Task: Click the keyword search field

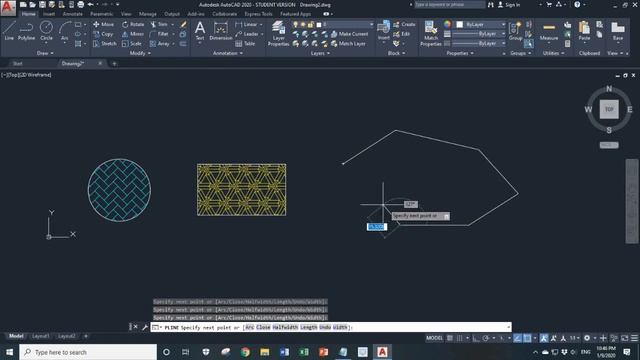Action: pyautogui.click(x=450, y=4)
